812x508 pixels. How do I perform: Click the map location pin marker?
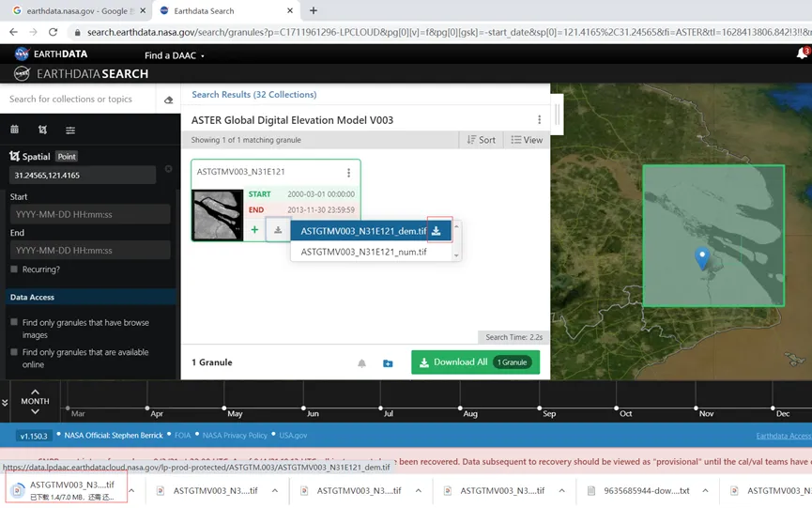(702, 258)
